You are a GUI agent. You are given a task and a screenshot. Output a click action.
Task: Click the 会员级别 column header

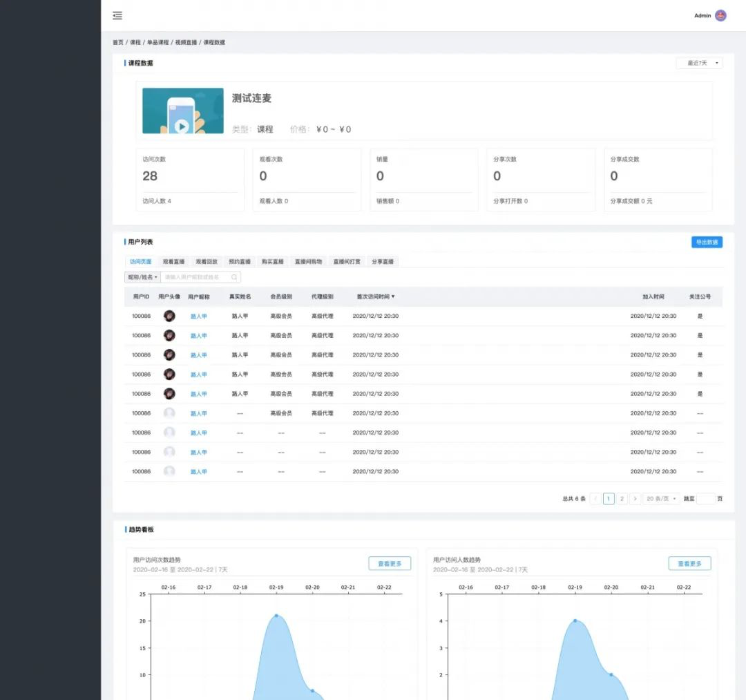pos(281,296)
